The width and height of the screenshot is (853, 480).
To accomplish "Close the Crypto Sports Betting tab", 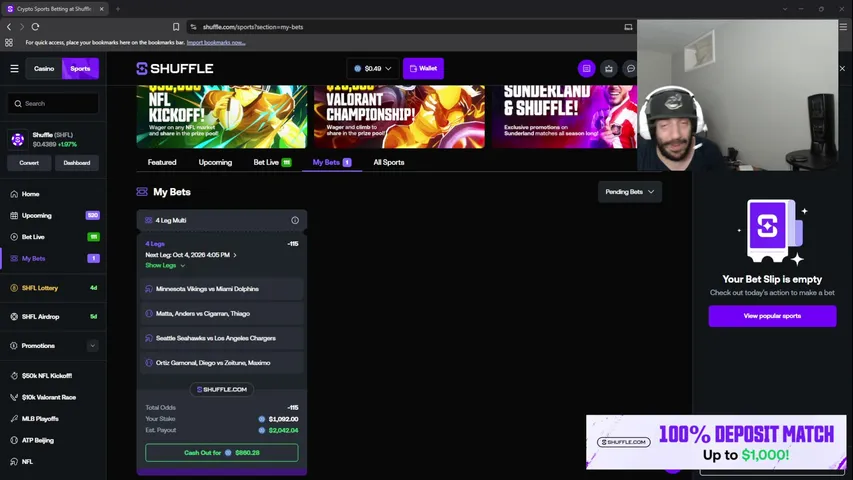I will click(102, 9).
